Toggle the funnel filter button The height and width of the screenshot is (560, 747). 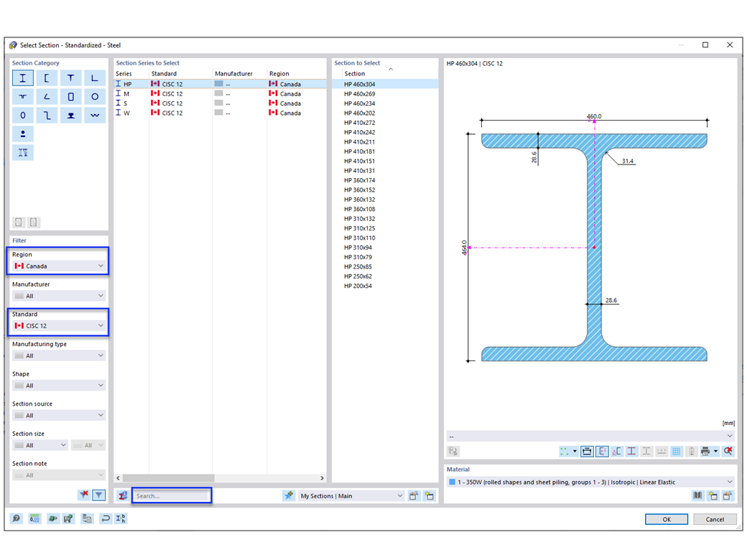point(98,495)
